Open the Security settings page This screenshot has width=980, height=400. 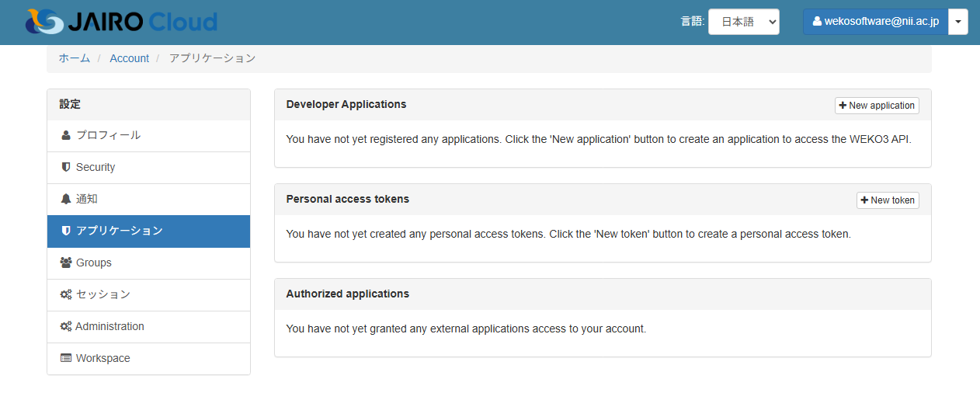pos(96,167)
